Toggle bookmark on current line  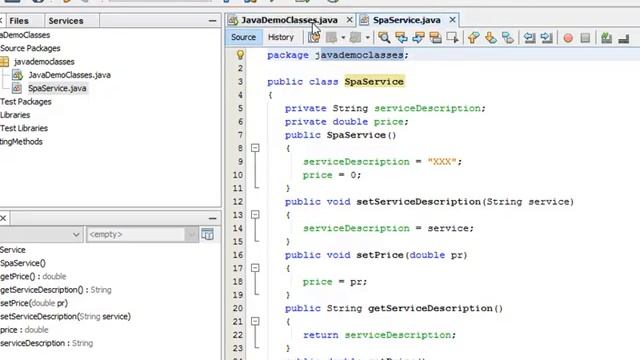pyautogui.click(x=508, y=38)
